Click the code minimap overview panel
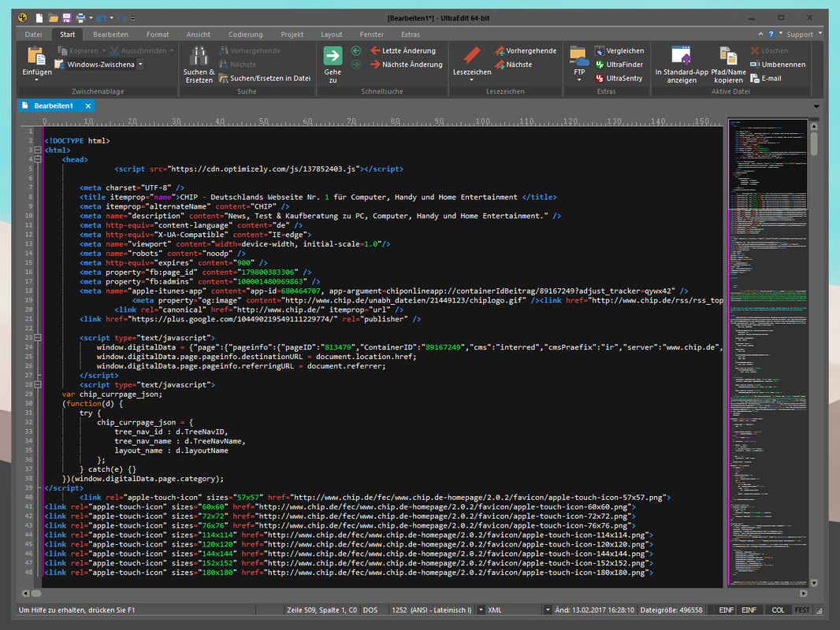The width and height of the screenshot is (840, 630). click(768, 352)
